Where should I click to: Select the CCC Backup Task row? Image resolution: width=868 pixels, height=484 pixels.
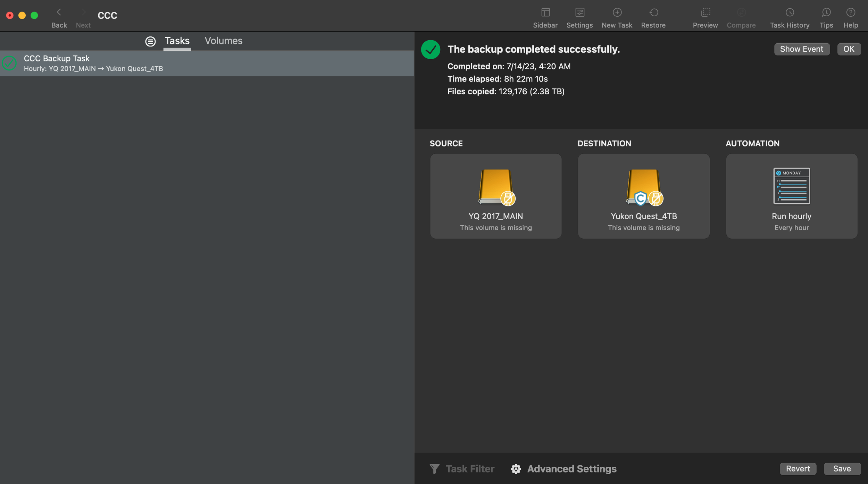(207, 63)
